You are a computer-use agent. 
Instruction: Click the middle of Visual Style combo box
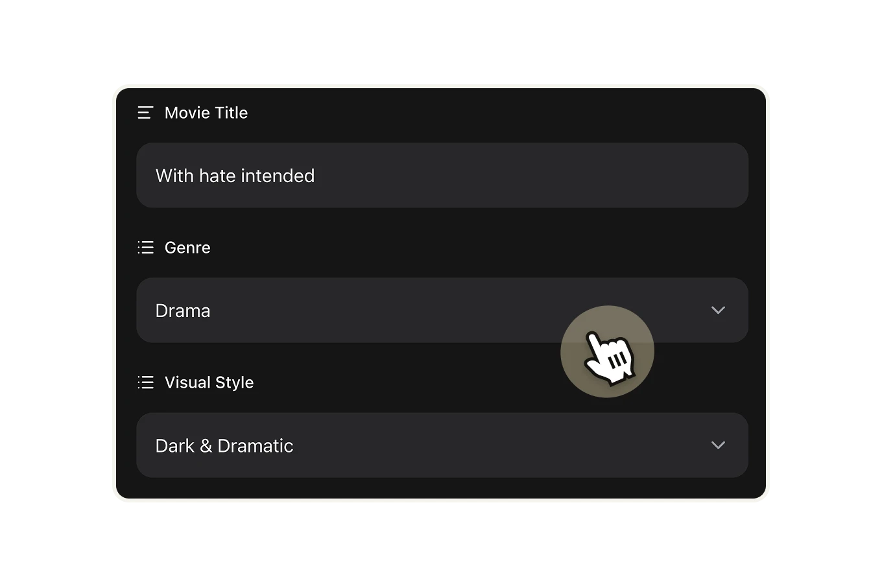[x=442, y=445]
